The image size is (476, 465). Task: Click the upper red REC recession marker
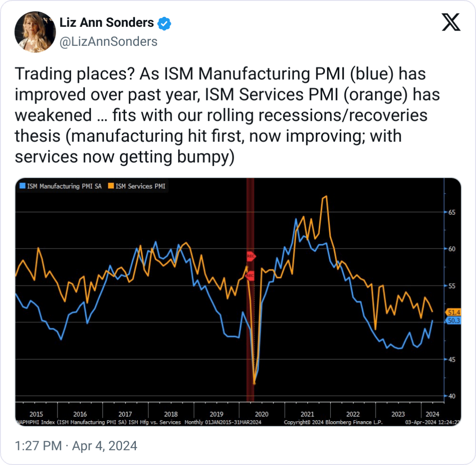pos(251,256)
